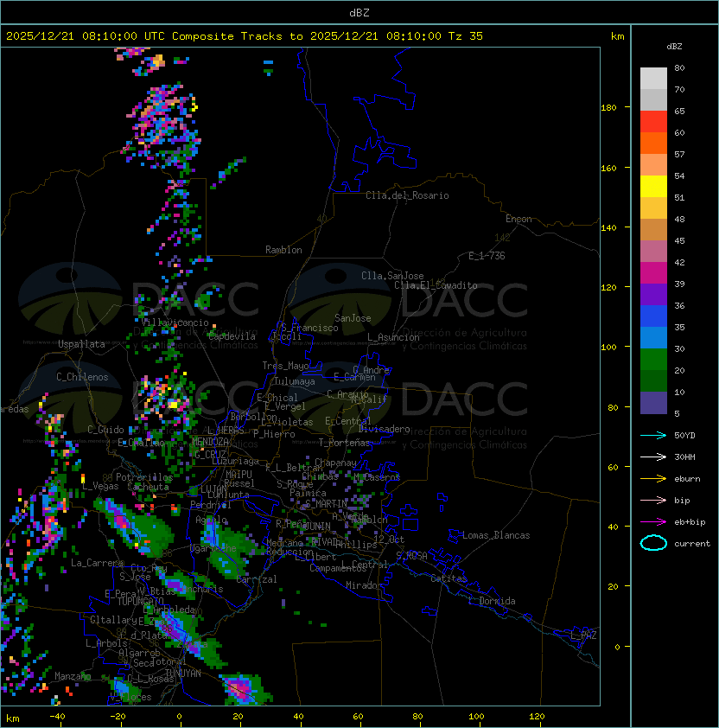Click the 'L_Vegas' map label

(100, 486)
